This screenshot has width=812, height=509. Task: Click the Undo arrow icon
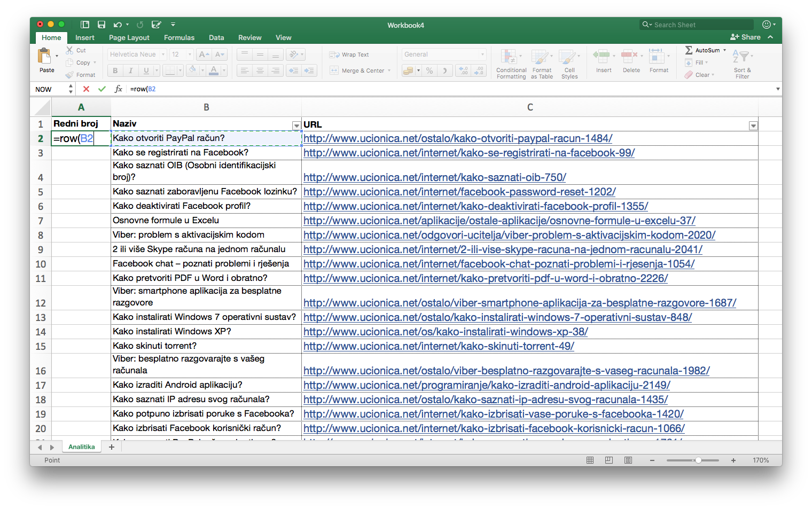(118, 25)
